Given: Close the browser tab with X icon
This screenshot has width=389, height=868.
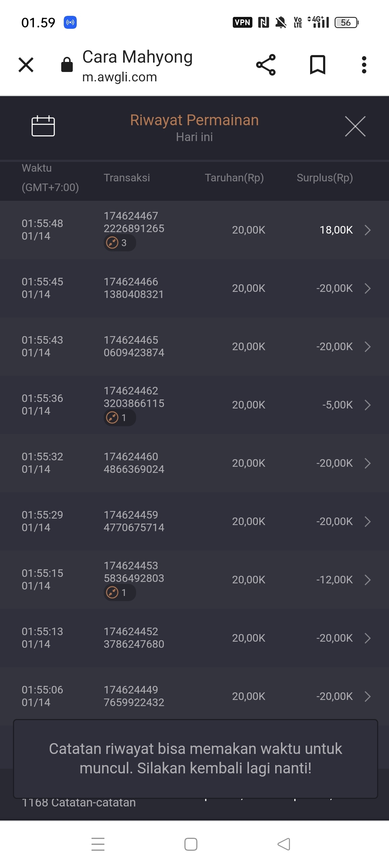Looking at the screenshot, I should [26, 65].
